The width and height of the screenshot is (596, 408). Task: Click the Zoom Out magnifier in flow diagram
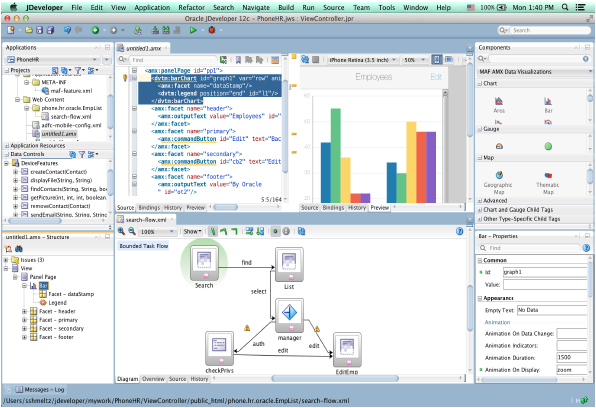point(132,231)
